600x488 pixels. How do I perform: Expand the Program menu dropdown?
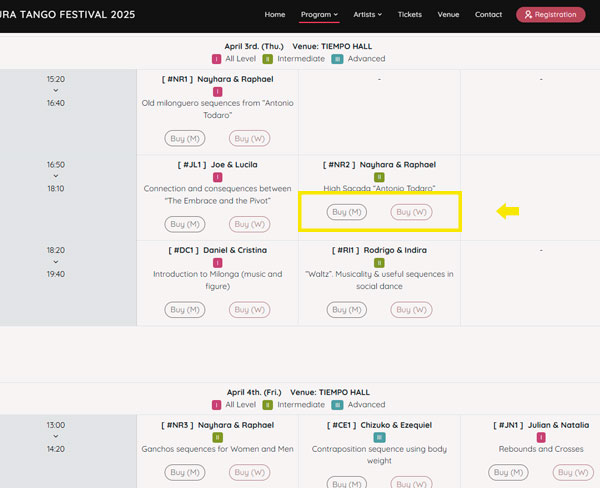click(x=319, y=15)
